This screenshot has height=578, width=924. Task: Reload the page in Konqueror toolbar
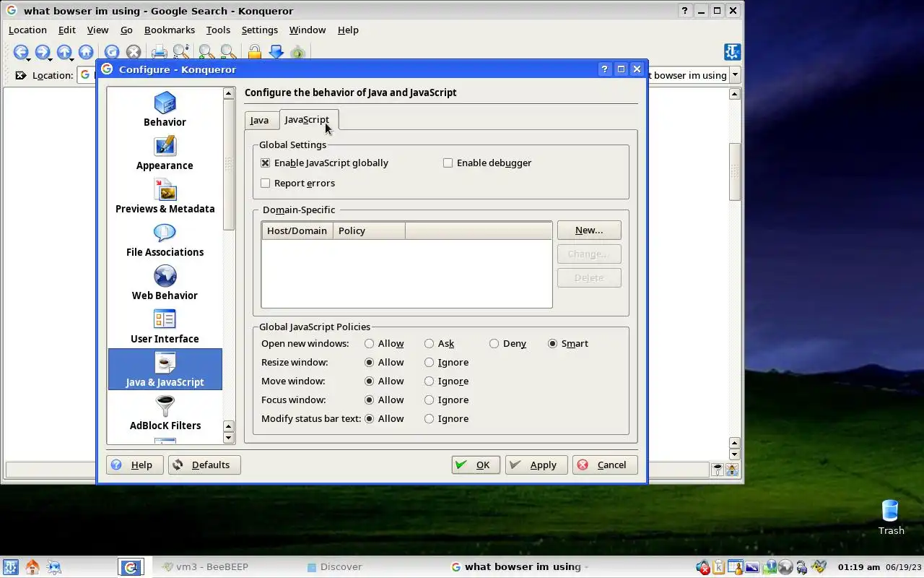click(x=111, y=52)
